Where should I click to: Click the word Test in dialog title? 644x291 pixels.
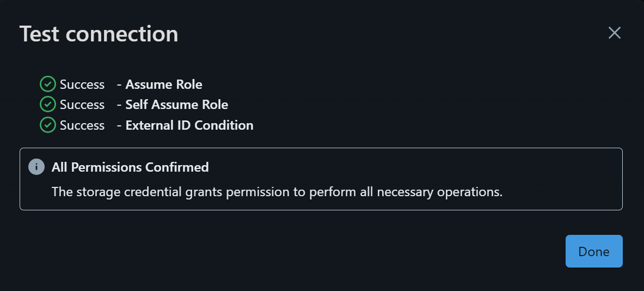click(x=39, y=34)
